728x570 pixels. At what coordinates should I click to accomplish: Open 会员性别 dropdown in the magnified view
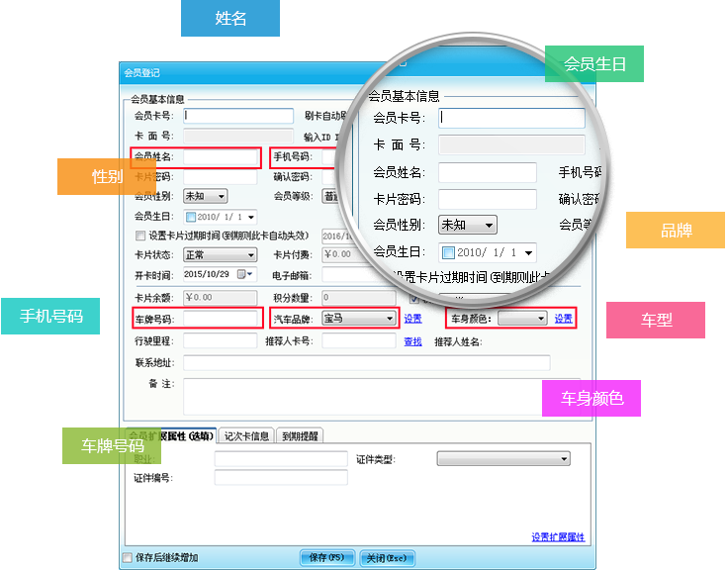click(x=468, y=226)
